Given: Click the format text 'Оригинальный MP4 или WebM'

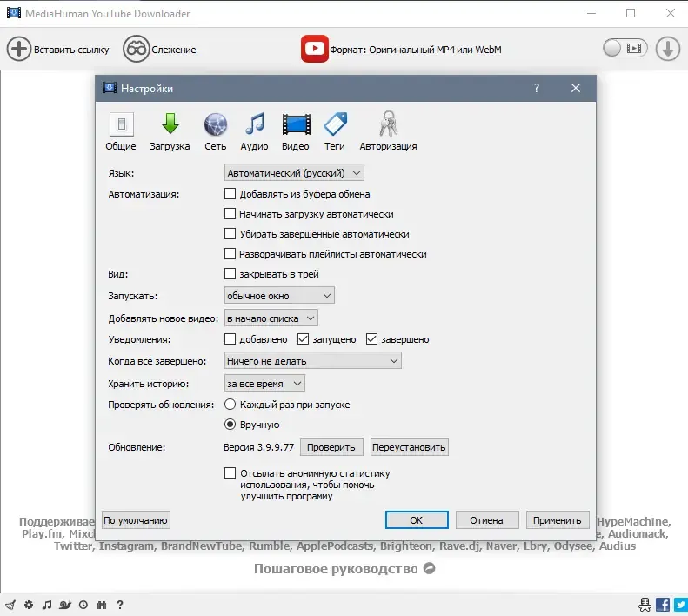Looking at the screenshot, I should click(x=435, y=50).
